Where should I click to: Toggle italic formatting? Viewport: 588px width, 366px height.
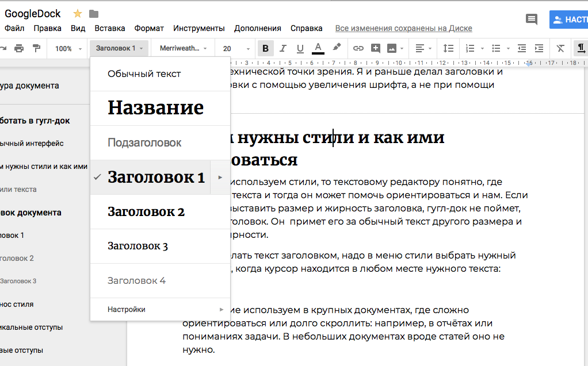(282, 48)
